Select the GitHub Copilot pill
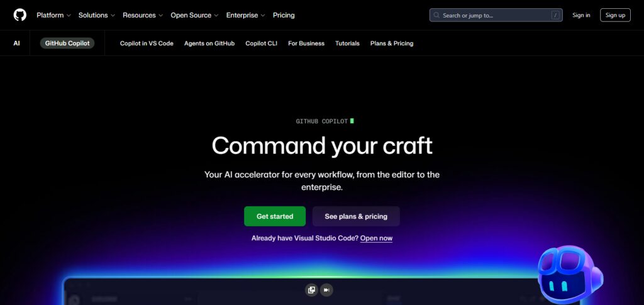The image size is (644, 305). coord(67,43)
